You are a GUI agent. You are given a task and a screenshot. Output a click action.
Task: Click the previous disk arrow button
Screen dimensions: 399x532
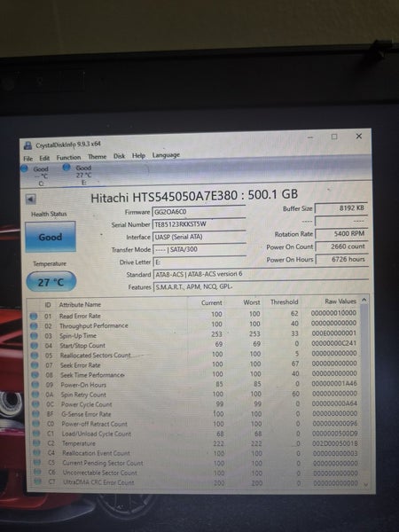[31, 199]
